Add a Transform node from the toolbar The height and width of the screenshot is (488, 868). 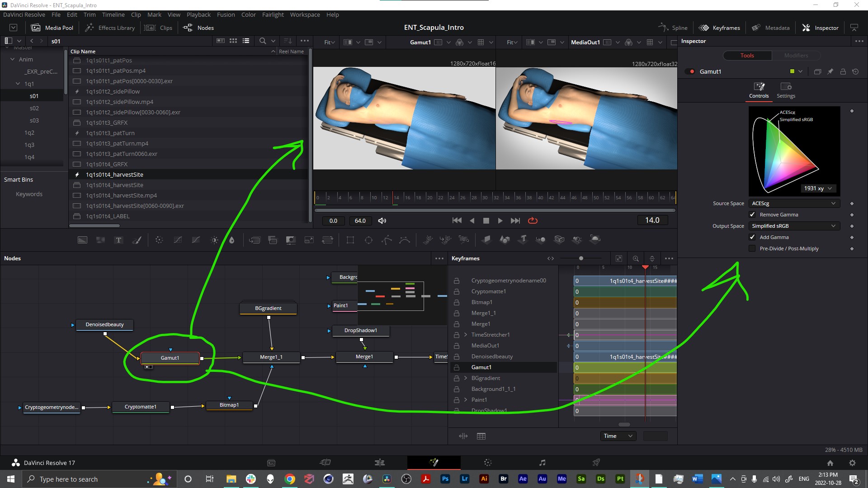[327, 240]
